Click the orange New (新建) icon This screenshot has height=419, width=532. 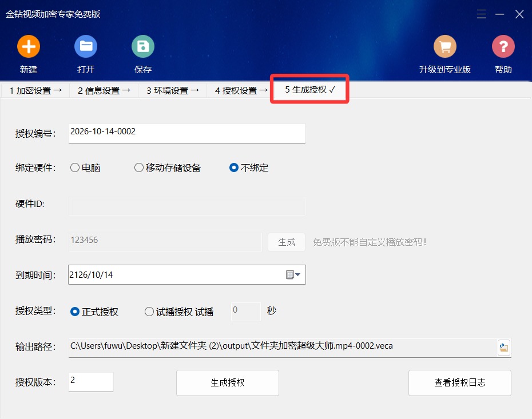(x=29, y=46)
